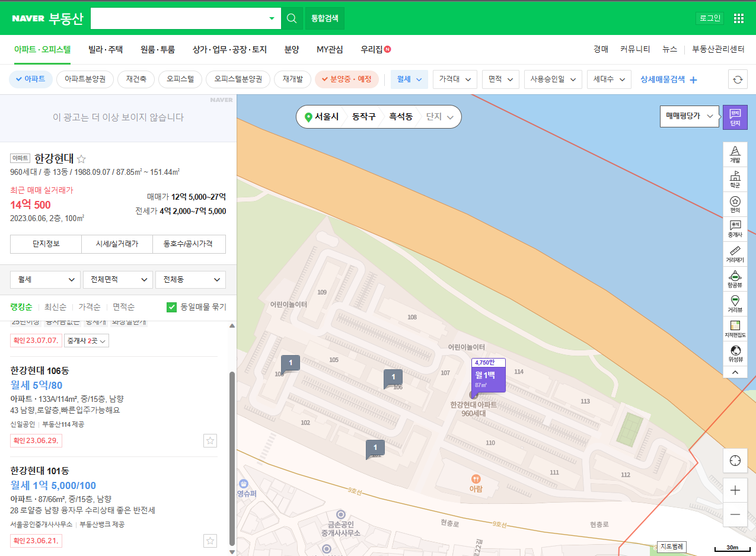Open the 사용승인일 dropdown
756x556 pixels.
[x=553, y=79]
